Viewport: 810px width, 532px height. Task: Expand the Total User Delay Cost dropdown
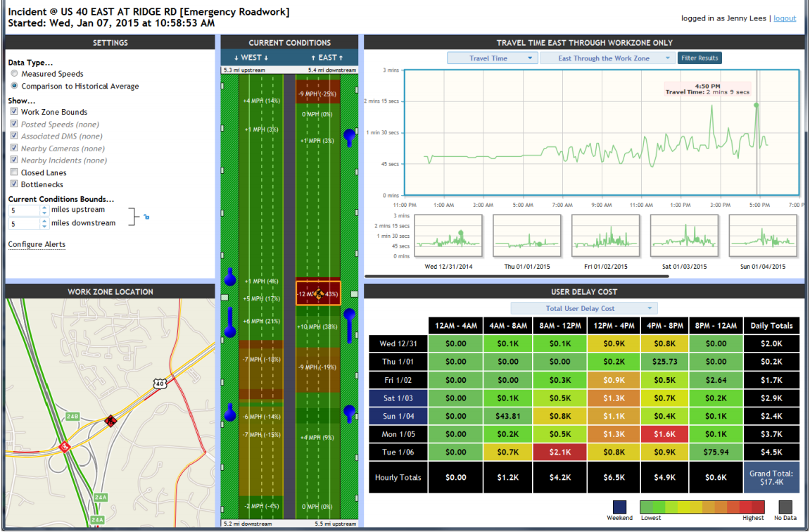(x=583, y=308)
